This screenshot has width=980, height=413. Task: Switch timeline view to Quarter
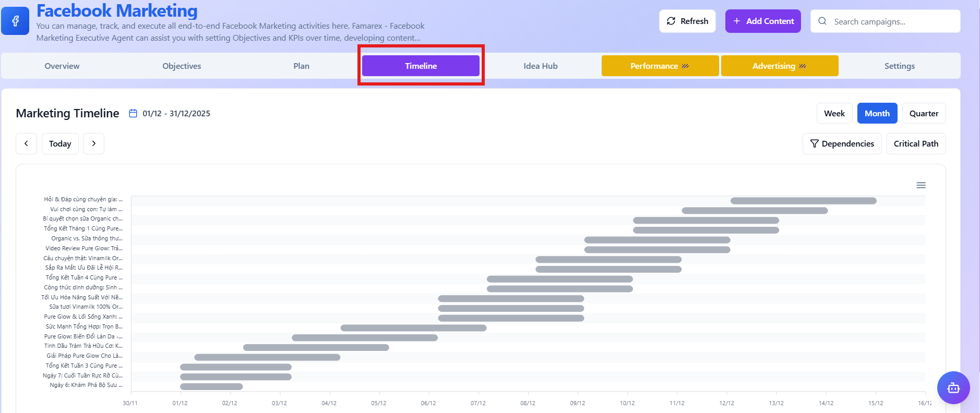[x=923, y=113]
